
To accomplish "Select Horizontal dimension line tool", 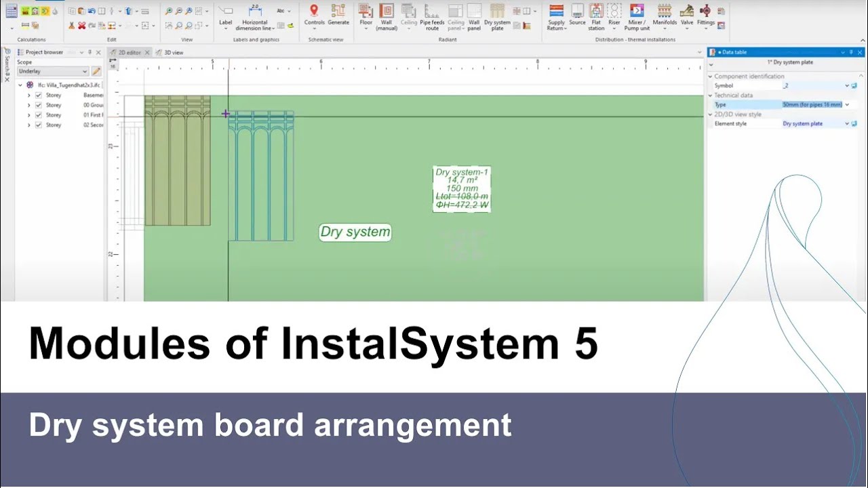I will [255, 18].
